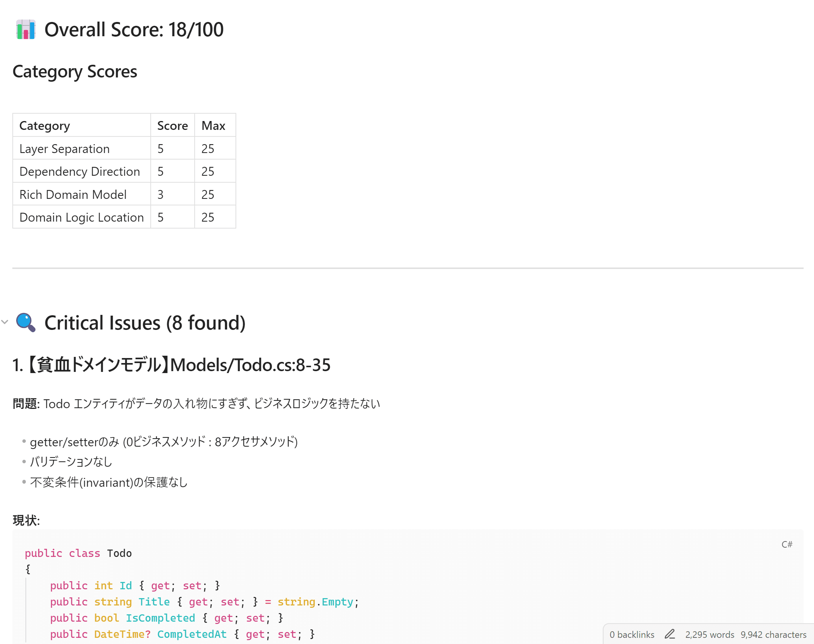Click the magnifying glass emoji before Critical Issues

coord(26,323)
